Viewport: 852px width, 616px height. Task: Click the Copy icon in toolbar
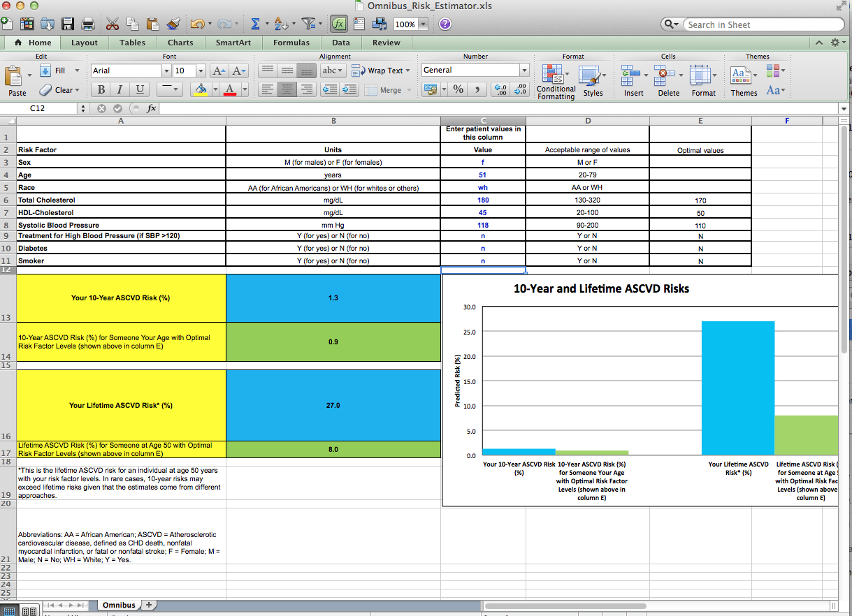133,24
